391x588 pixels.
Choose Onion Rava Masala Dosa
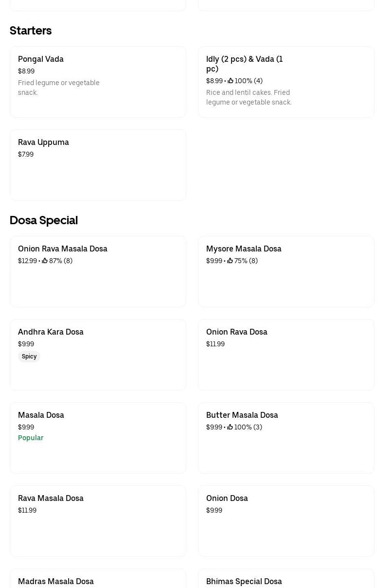(x=97, y=271)
